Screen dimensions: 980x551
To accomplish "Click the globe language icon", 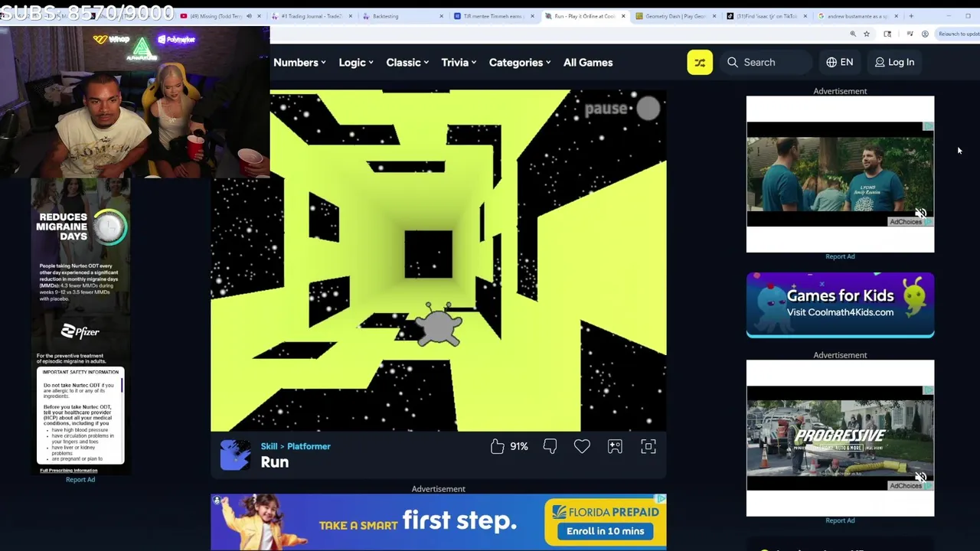I will coord(831,62).
